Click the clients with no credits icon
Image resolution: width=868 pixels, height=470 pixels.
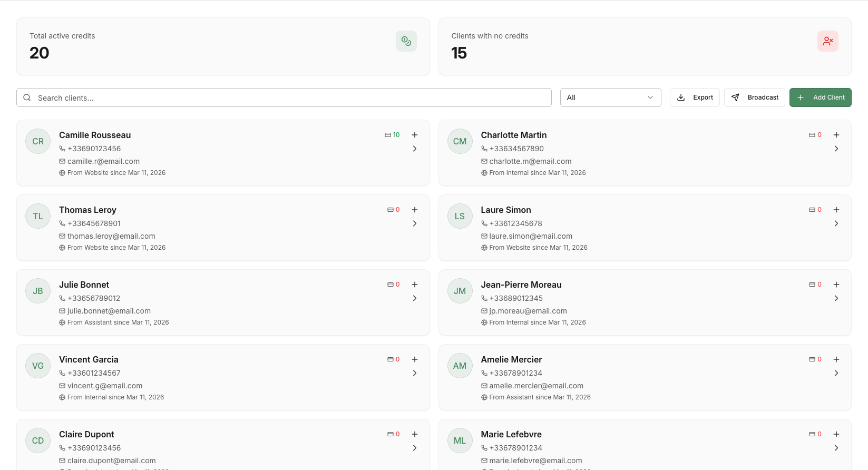pyautogui.click(x=827, y=41)
